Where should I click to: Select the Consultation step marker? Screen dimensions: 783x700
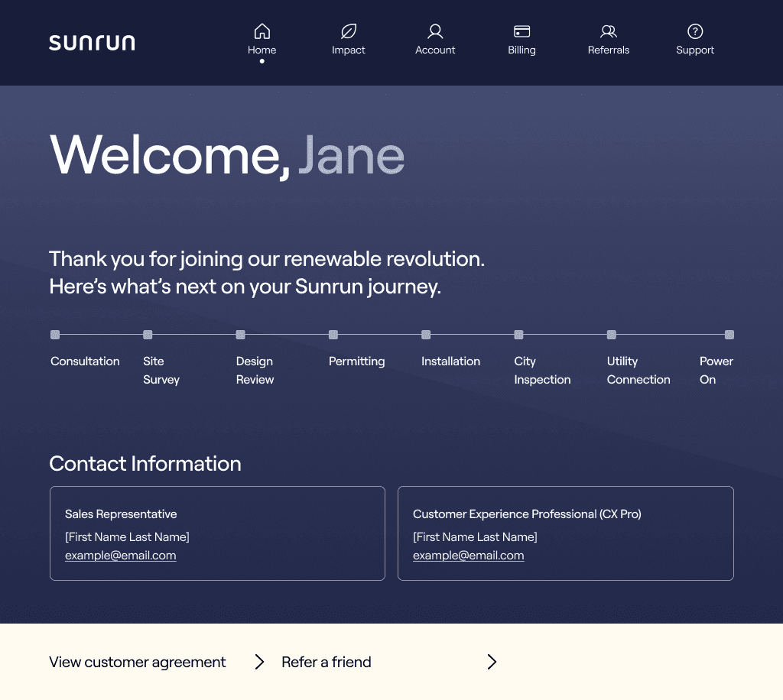(x=55, y=335)
